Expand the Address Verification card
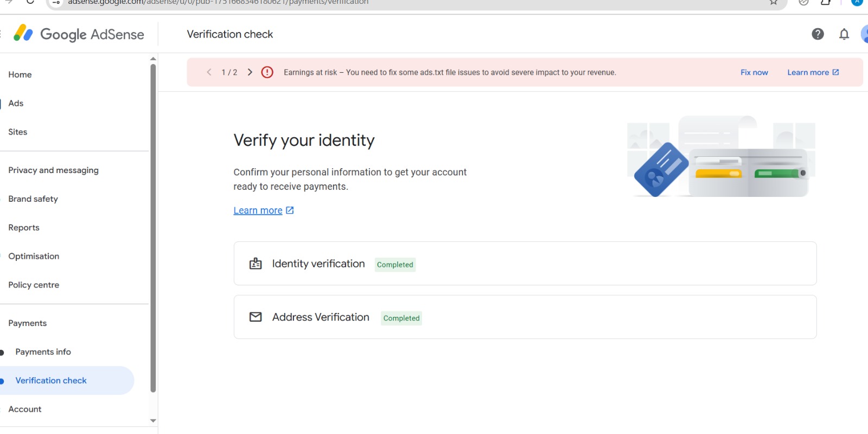The image size is (868, 434). coord(525,317)
